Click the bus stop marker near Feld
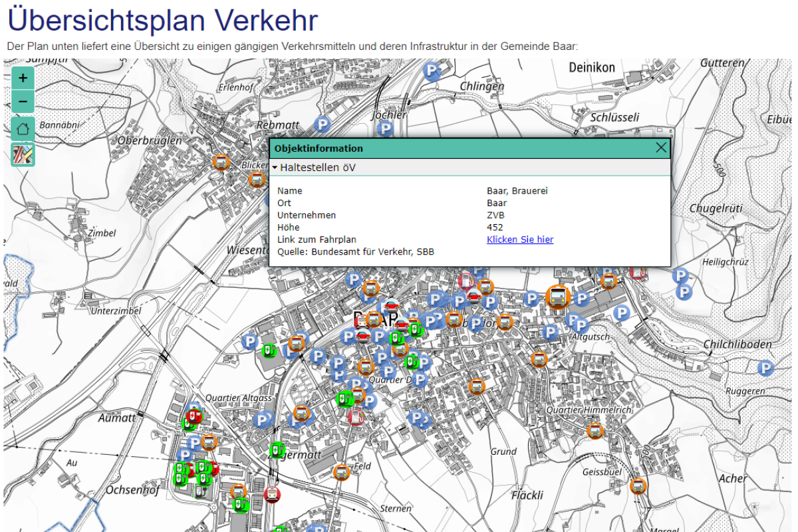Image resolution: width=798 pixels, height=532 pixels. 341,472
